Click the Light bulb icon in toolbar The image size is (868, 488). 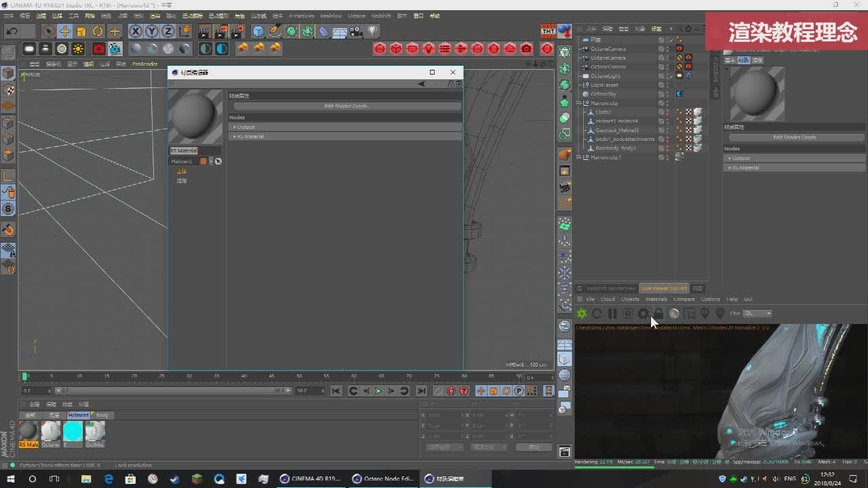372,31
